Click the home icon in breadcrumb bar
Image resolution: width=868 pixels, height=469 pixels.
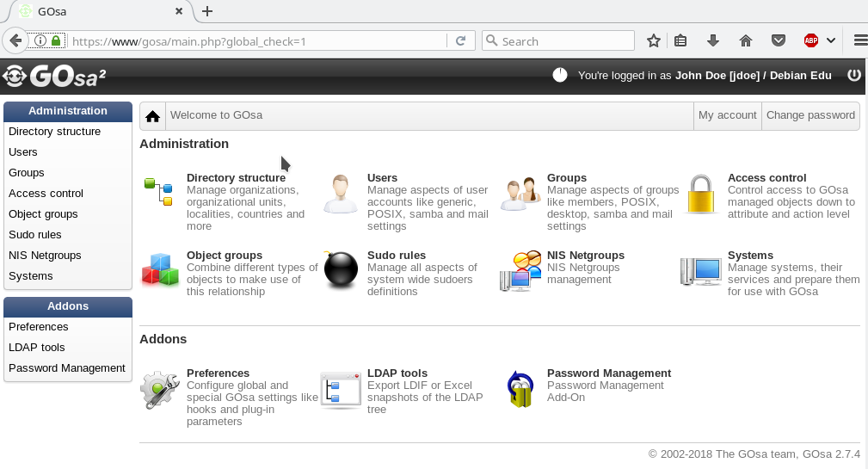click(153, 116)
